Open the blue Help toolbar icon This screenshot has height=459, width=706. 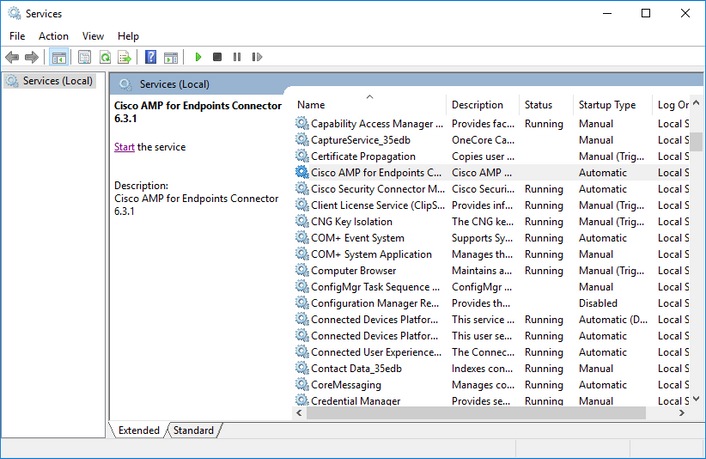(x=150, y=57)
